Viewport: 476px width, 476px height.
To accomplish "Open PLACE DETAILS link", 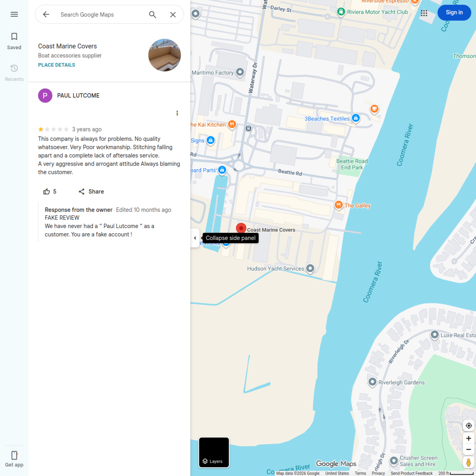I will (57, 65).
